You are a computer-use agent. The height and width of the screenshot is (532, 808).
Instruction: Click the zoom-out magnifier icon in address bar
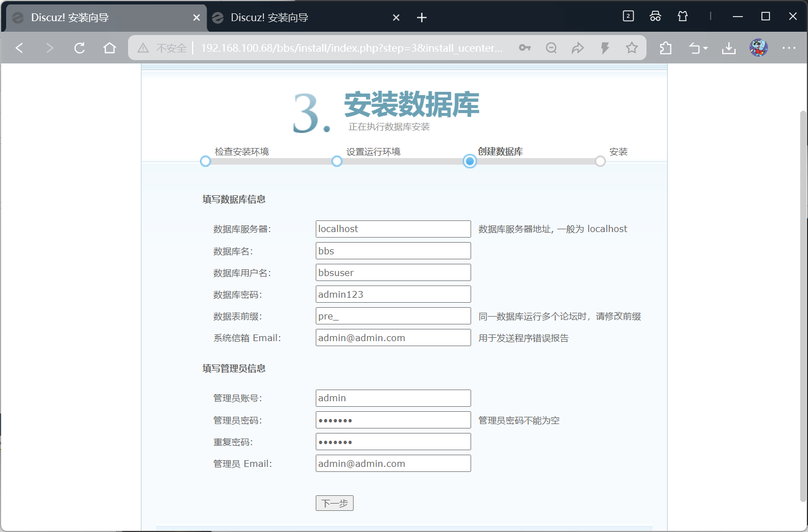point(551,48)
